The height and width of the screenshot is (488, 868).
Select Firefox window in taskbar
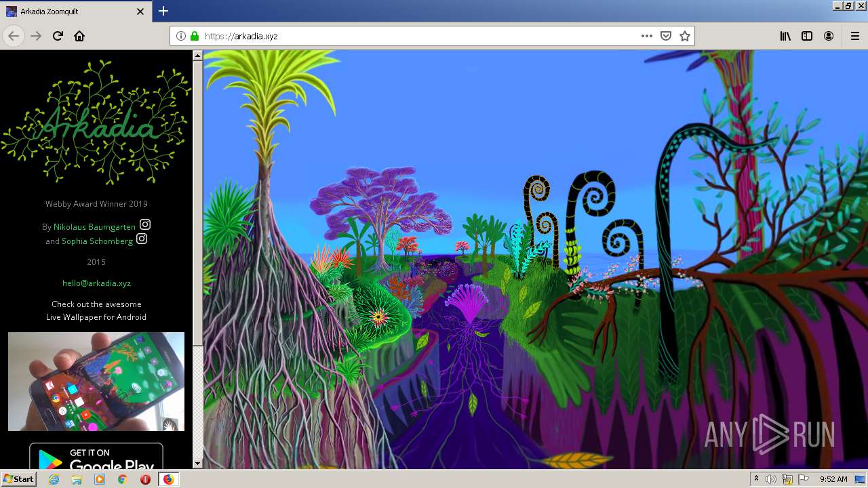[x=168, y=479]
